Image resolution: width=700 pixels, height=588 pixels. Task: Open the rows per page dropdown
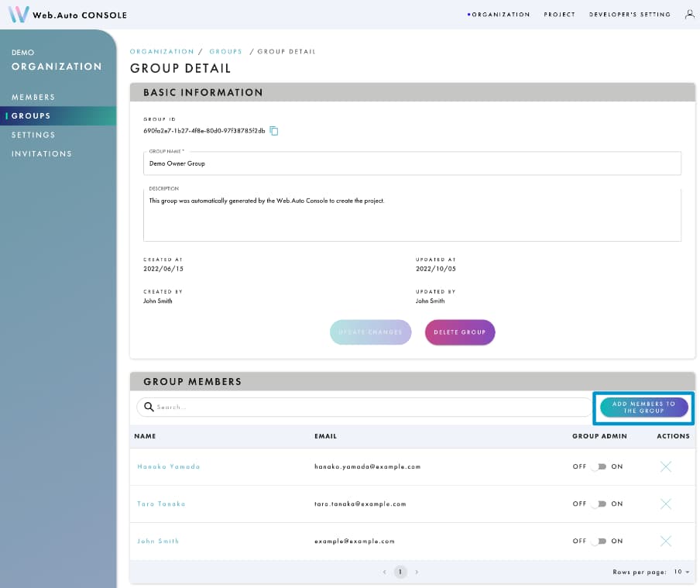[681, 572]
